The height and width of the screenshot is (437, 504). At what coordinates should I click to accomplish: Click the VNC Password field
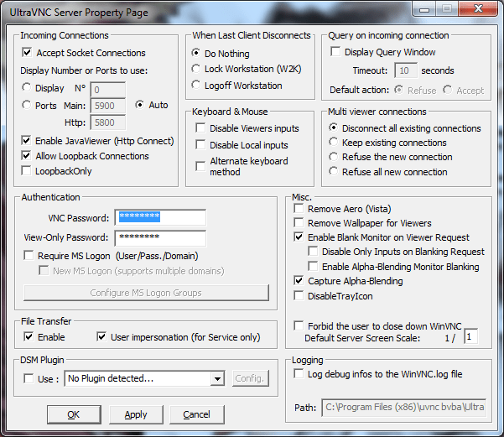click(x=160, y=218)
